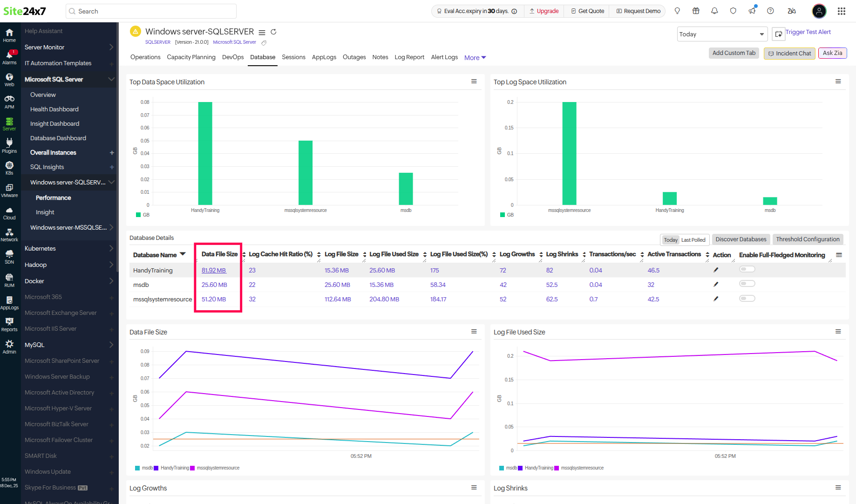Click the notifications bell icon
Image resolution: width=856 pixels, height=504 pixels.
pos(714,11)
